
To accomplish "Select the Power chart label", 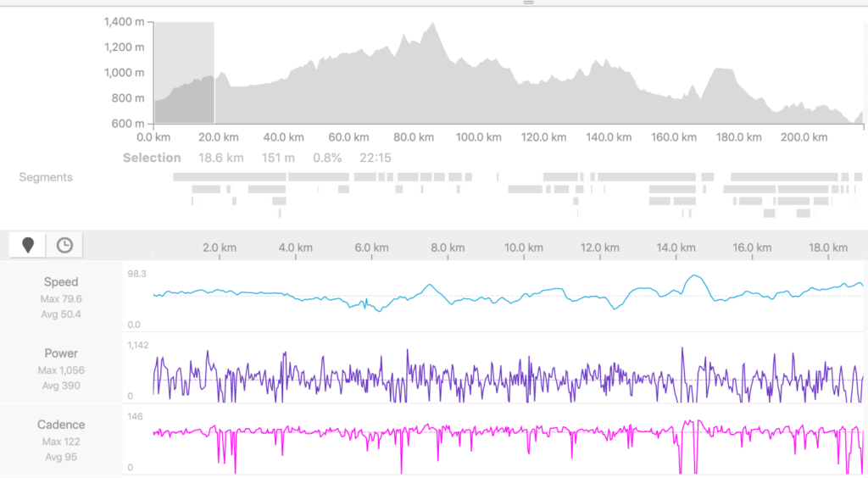I will click(x=61, y=353).
